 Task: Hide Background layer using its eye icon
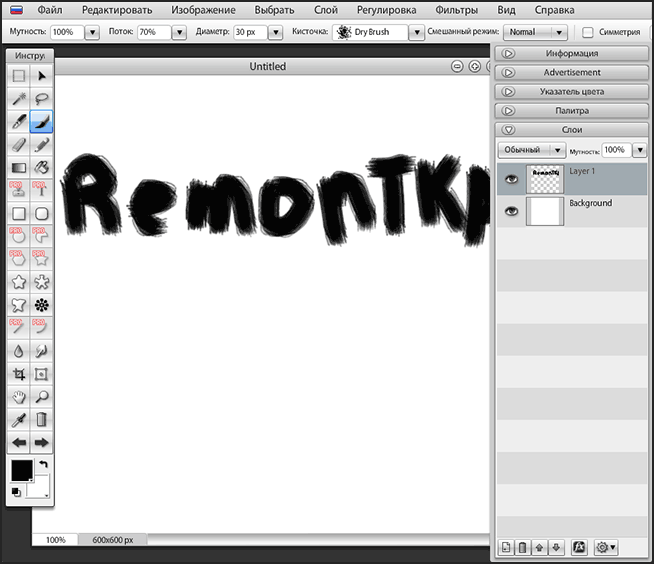click(x=511, y=211)
